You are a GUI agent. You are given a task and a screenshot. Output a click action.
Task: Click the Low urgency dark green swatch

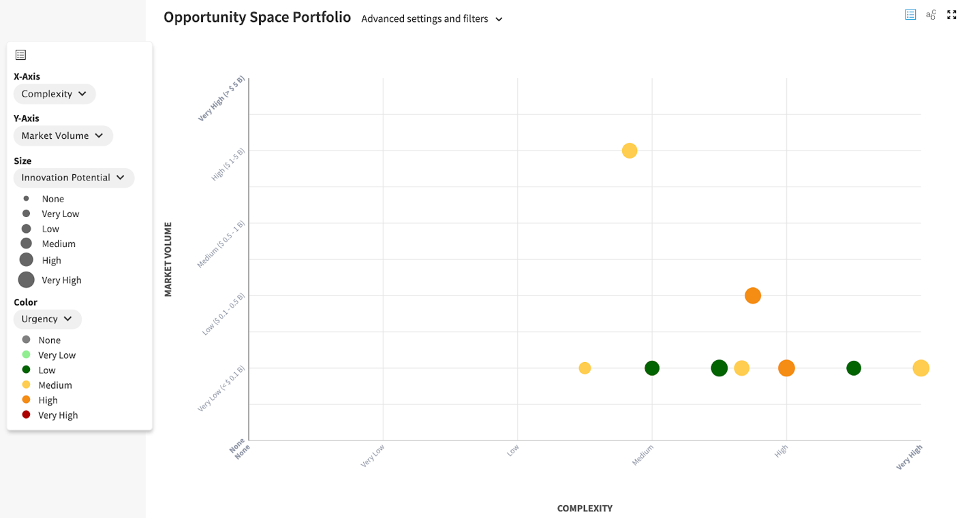[x=26, y=370]
